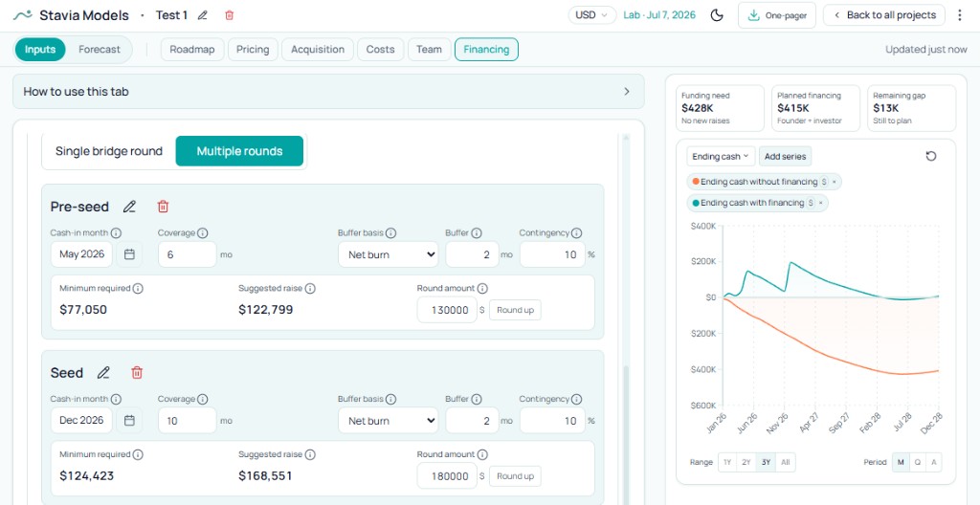Remove the Ending cash without financing series

834,182
